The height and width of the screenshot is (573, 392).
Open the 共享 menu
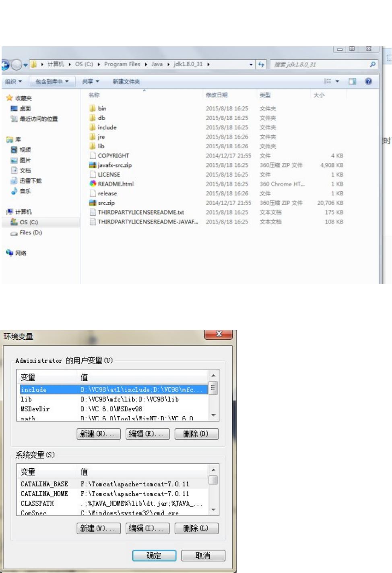pyautogui.click(x=91, y=82)
